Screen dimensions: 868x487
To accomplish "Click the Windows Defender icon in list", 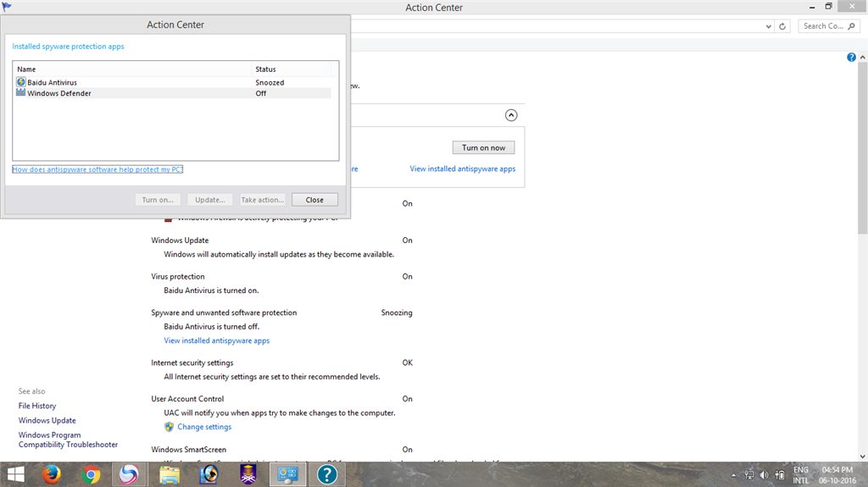I will [21, 93].
